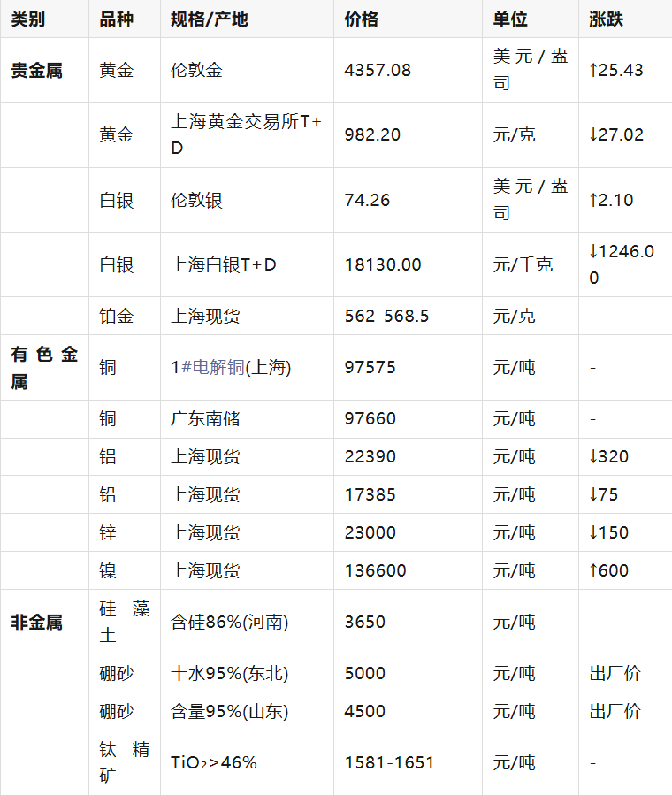The image size is (672, 795).
Task: Click the ↑25.43 change value
Action: (616, 71)
